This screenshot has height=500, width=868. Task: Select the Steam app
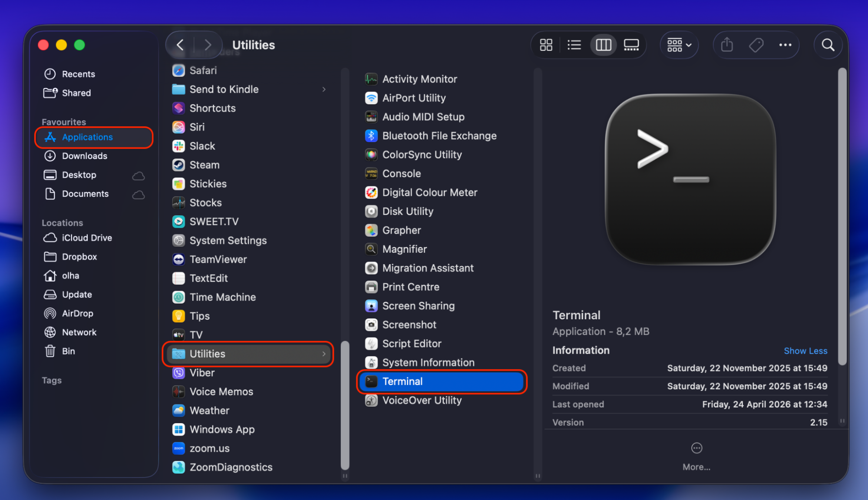pos(204,165)
